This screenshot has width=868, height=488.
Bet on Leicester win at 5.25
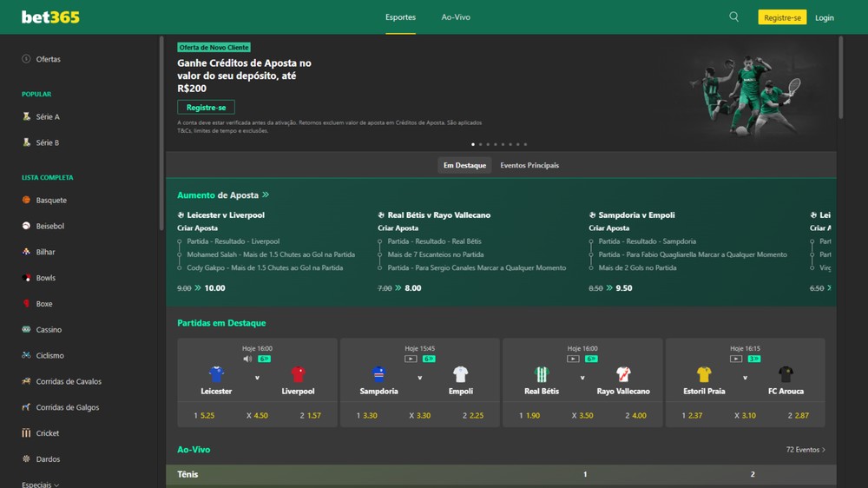tap(204, 415)
